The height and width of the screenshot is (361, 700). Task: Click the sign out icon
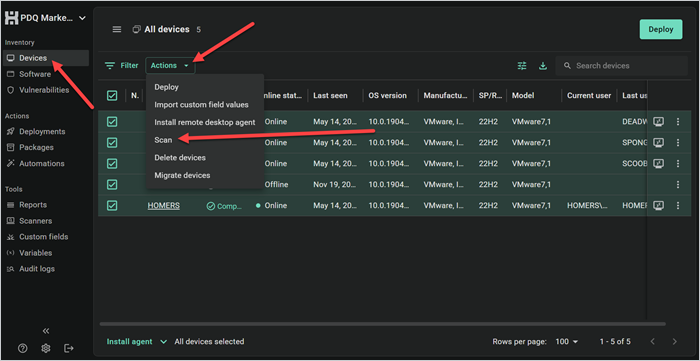[68, 348]
